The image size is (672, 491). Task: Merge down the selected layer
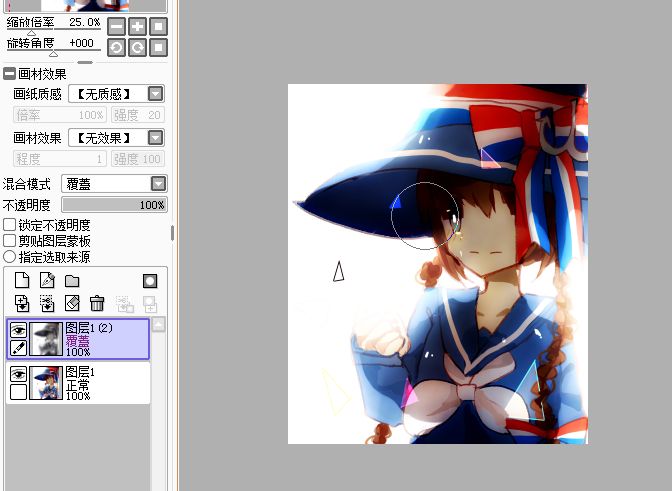point(47,303)
